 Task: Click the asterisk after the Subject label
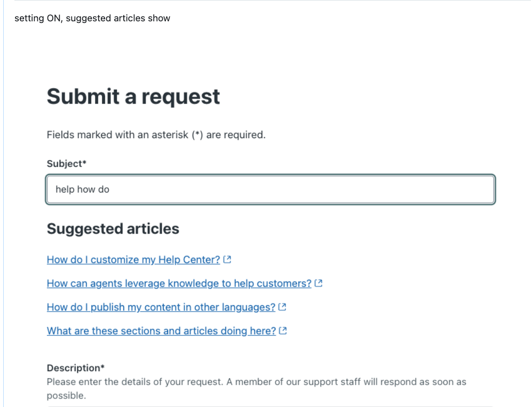(84, 163)
